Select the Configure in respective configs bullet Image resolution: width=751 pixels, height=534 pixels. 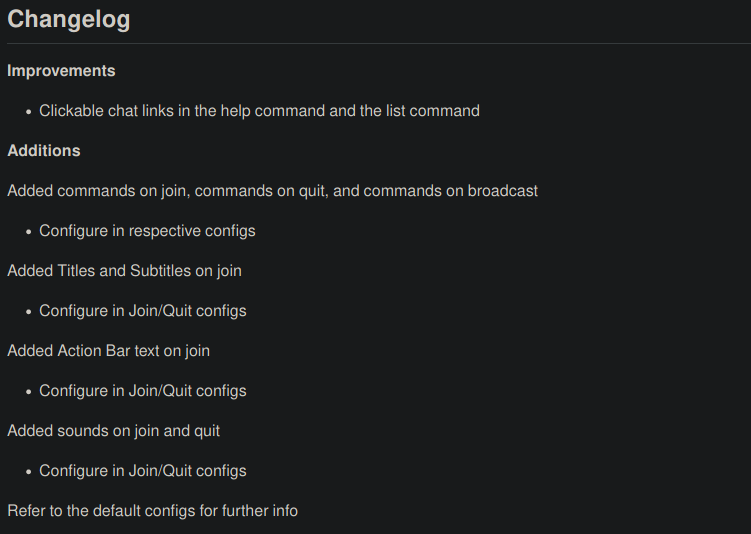(147, 231)
